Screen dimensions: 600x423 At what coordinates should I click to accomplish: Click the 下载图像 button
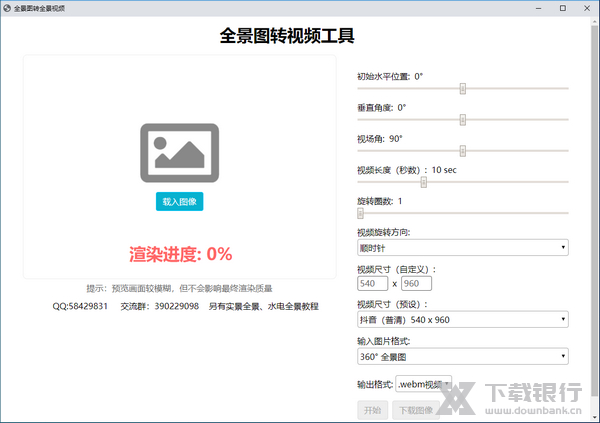click(x=415, y=410)
